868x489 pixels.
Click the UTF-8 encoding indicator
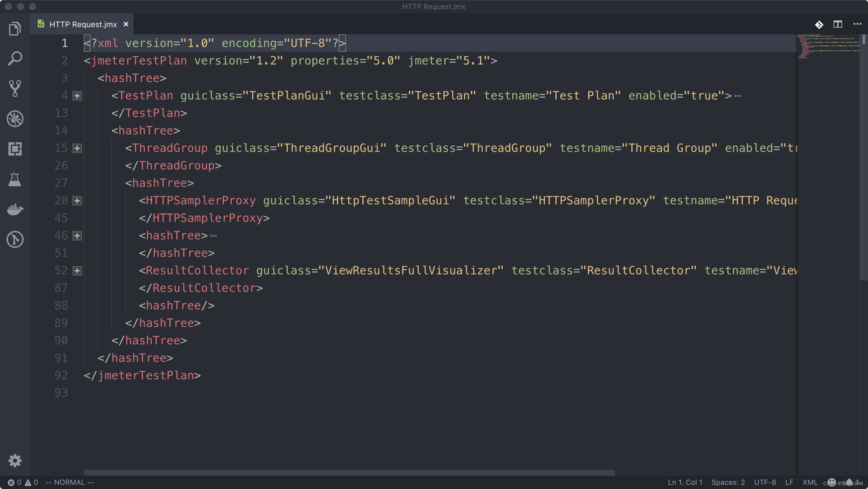coord(766,482)
